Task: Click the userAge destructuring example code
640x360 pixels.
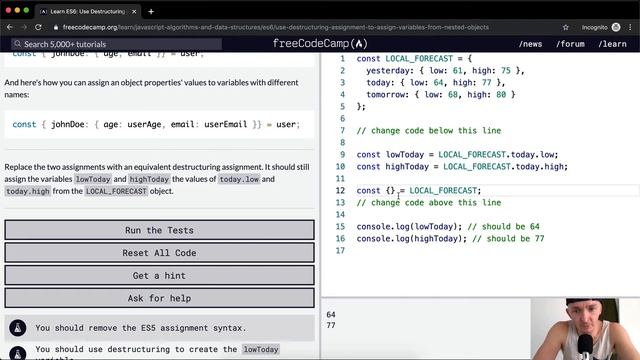Action: [x=156, y=124]
